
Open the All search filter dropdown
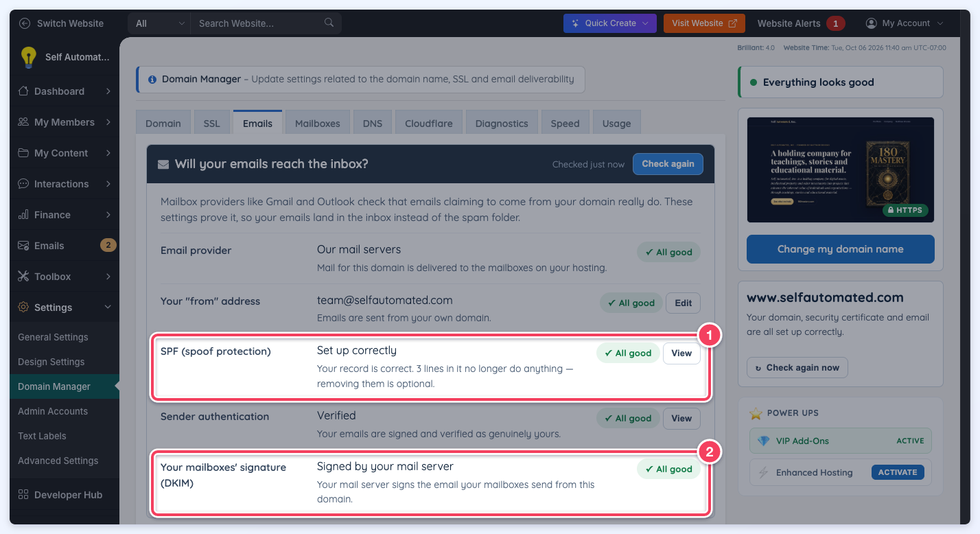pyautogui.click(x=159, y=23)
